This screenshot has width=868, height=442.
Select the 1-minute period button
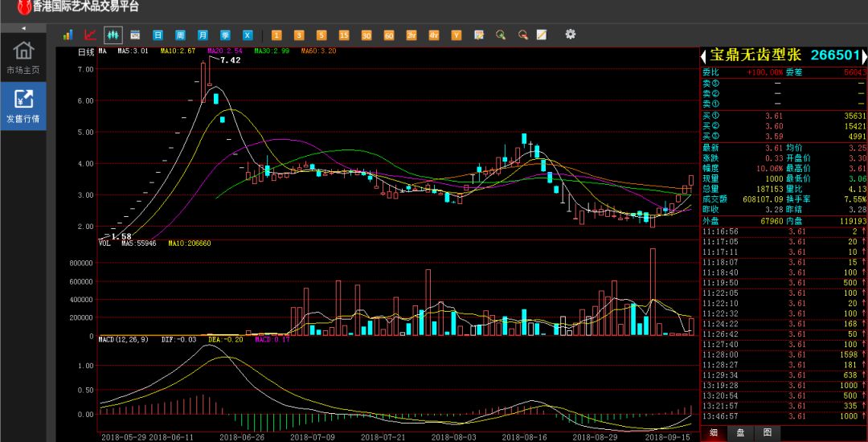276,35
